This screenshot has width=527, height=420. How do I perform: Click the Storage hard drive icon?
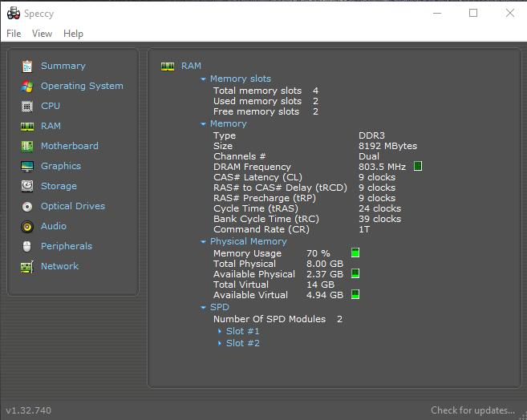coord(27,186)
